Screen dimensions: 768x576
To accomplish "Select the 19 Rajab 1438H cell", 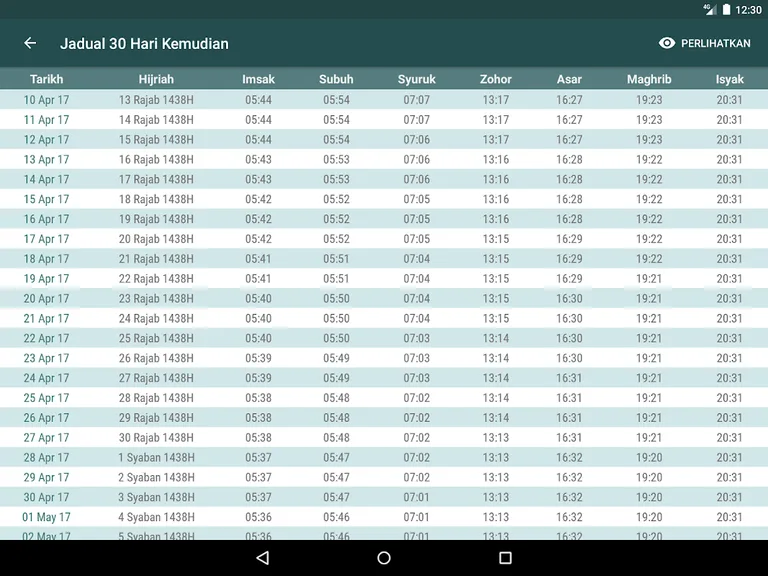I will coord(156,219).
